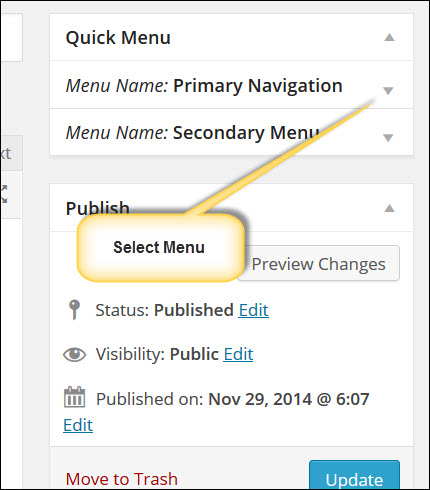430x490 pixels.
Task: Click the Status pin icon
Action: pyautogui.click(x=74, y=310)
